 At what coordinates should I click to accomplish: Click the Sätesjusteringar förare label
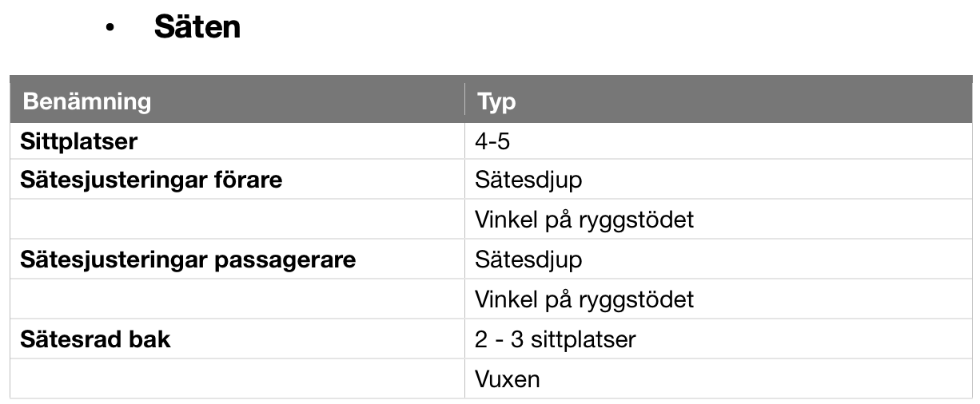click(x=151, y=180)
